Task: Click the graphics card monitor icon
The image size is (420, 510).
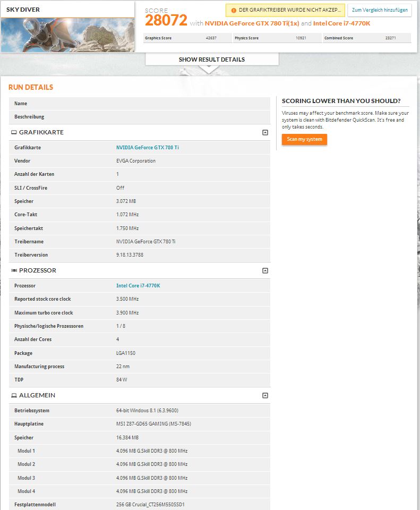Action: [x=14, y=132]
